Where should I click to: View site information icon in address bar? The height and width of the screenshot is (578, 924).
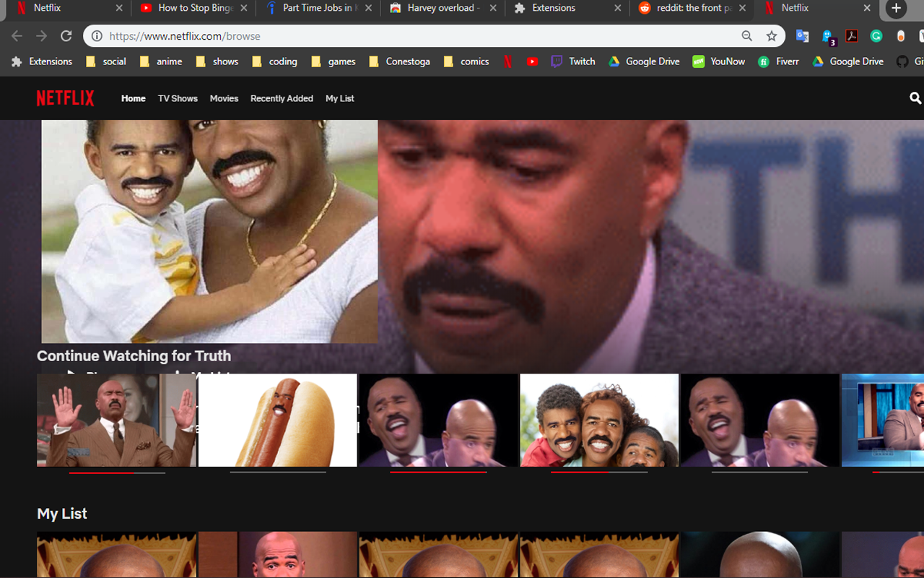click(97, 36)
